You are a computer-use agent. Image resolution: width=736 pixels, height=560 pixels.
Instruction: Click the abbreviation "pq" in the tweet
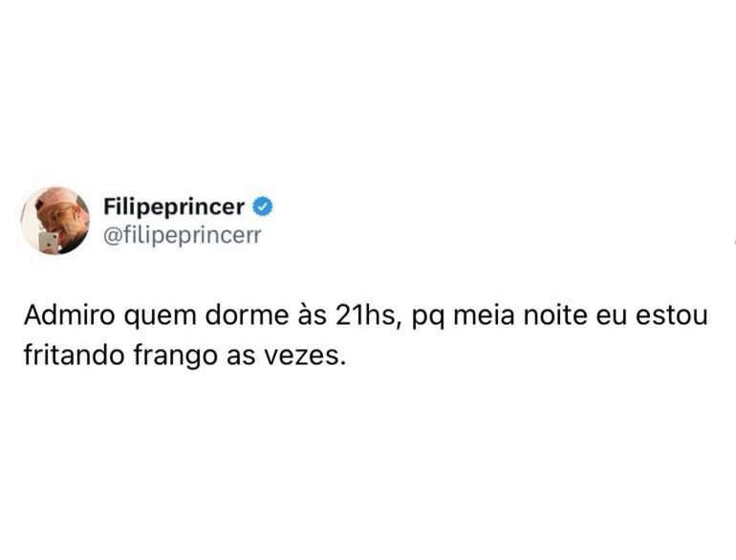(x=427, y=318)
